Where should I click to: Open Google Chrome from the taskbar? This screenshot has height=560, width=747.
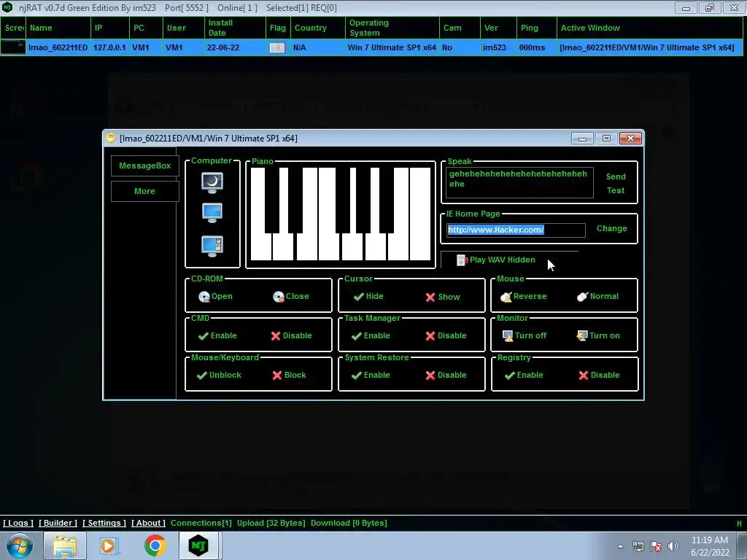coord(155,545)
